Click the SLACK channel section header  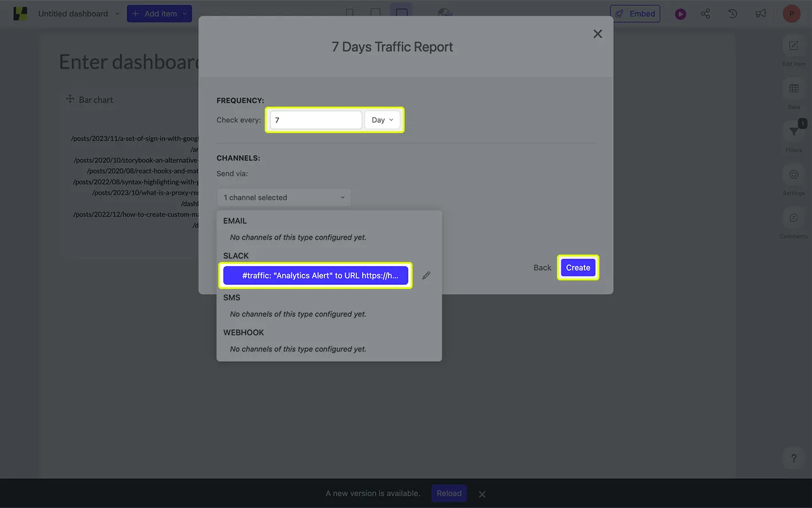(x=236, y=256)
